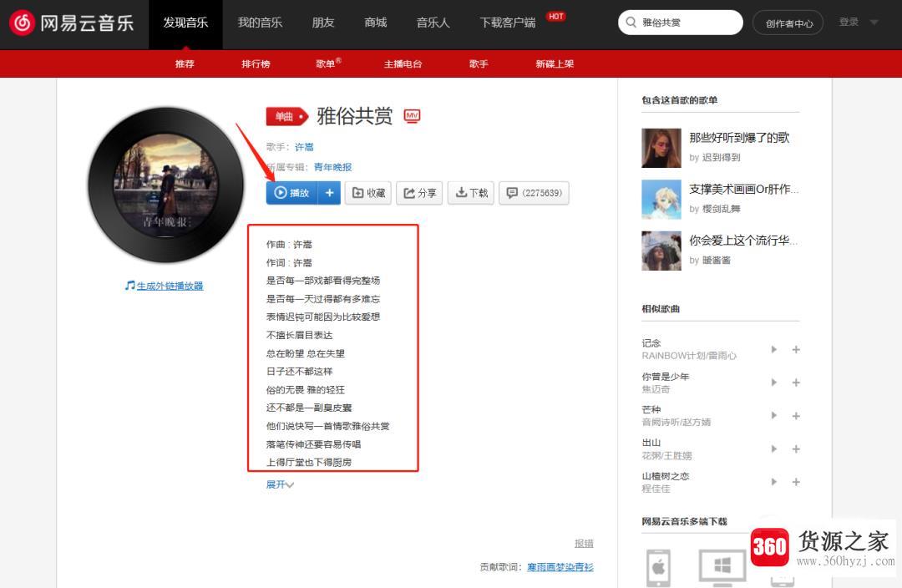Open album 青年晚报 link
Viewport: 902px width, 588px height.
point(333,167)
